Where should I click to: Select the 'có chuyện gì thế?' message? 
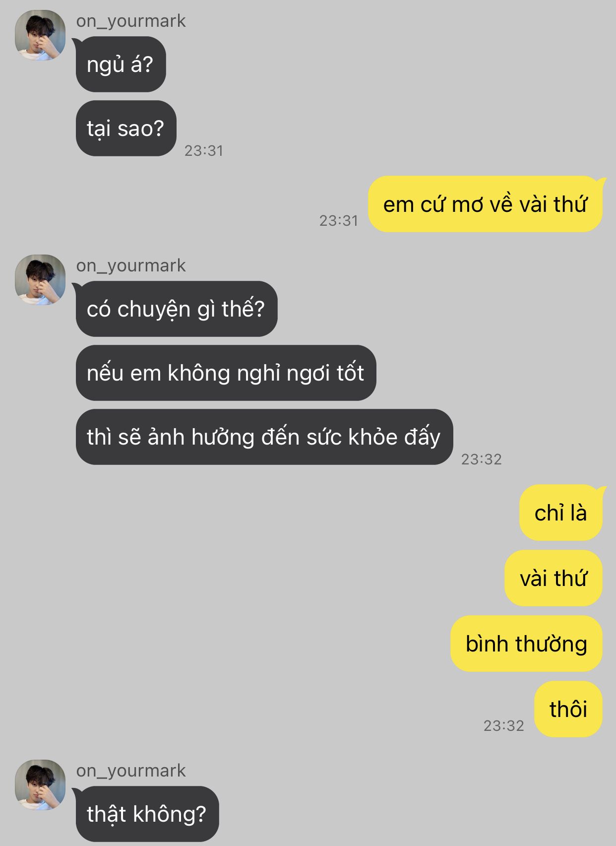[176, 309]
